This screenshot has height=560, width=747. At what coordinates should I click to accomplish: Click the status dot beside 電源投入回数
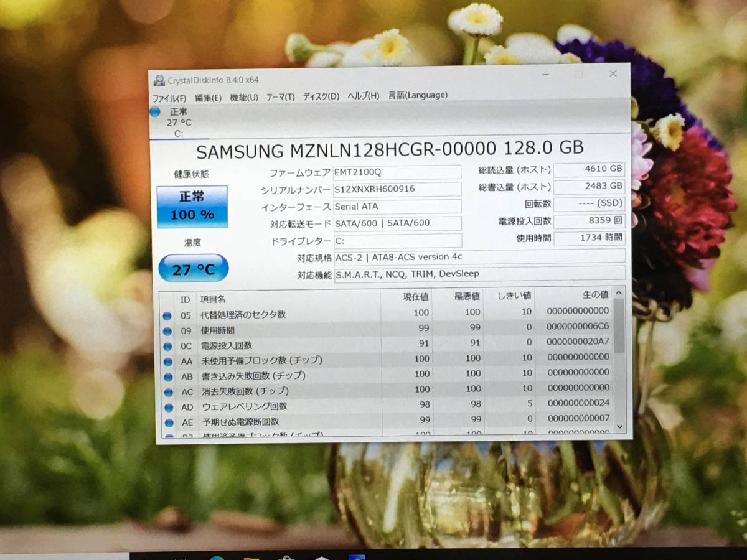tap(167, 345)
